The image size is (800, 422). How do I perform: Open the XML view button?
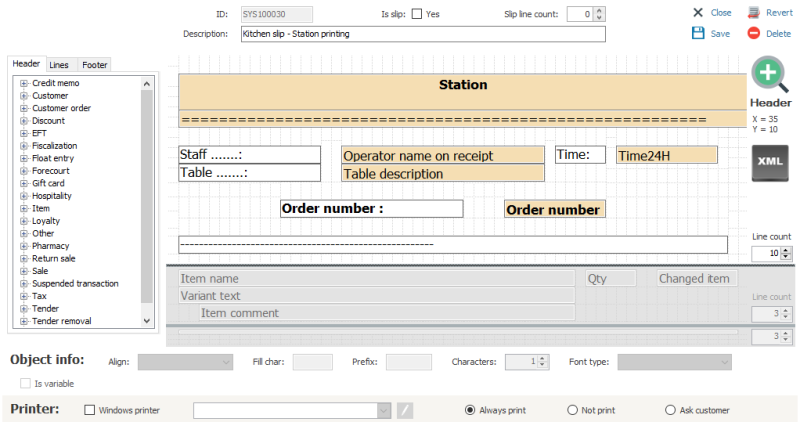pos(770,163)
